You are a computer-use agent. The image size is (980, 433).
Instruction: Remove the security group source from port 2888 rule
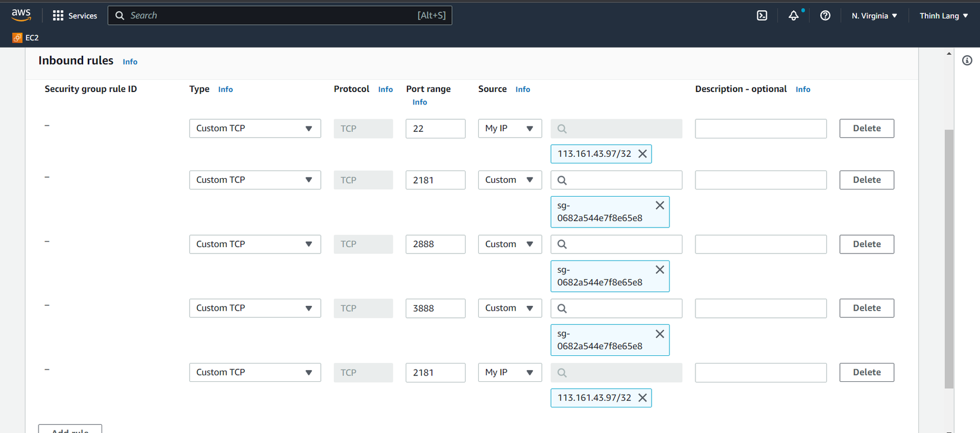tap(659, 270)
